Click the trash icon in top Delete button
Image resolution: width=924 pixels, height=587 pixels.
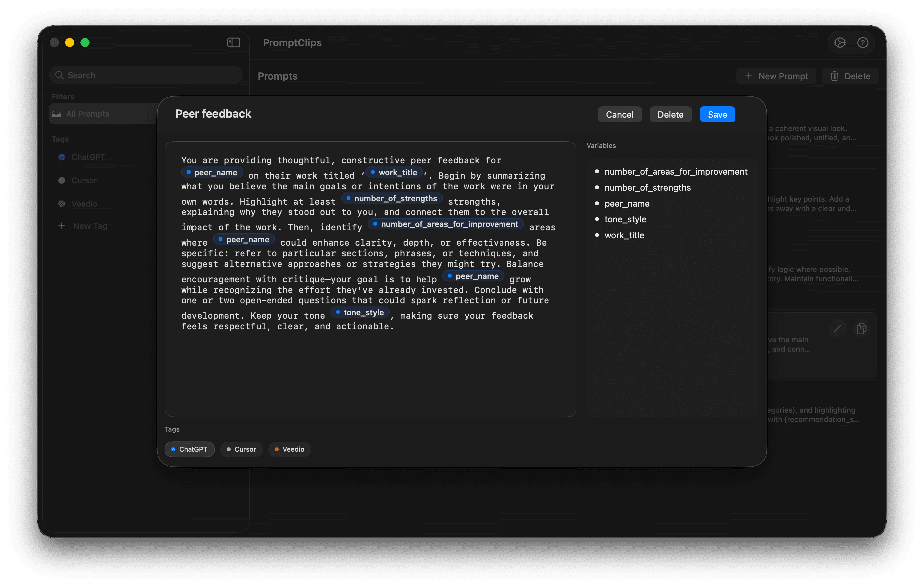(x=834, y=76)
